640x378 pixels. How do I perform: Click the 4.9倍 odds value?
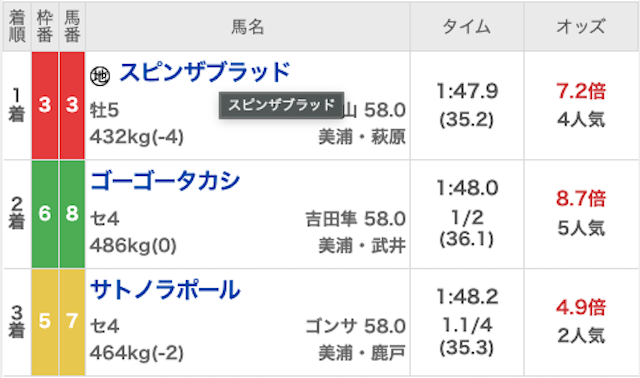[581, 307]
